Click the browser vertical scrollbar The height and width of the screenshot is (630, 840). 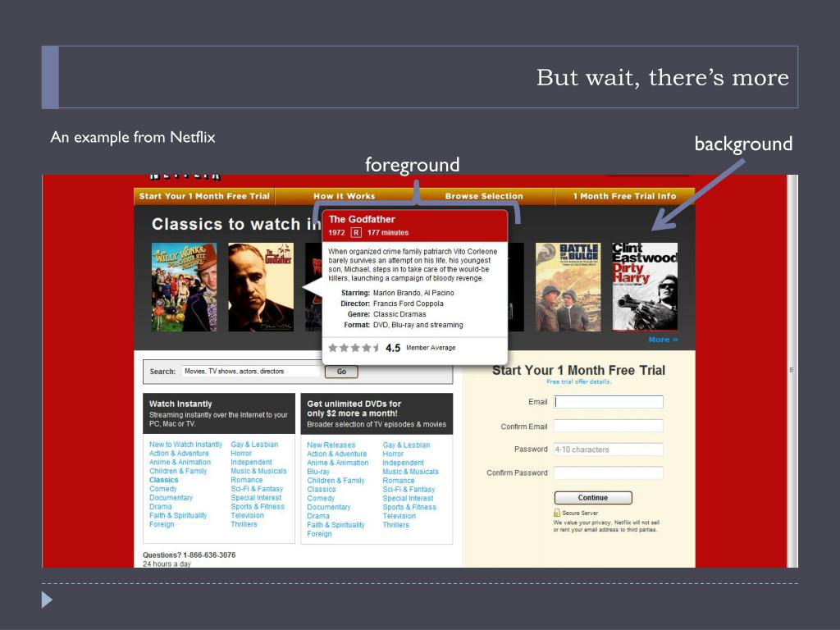point(792,371)
